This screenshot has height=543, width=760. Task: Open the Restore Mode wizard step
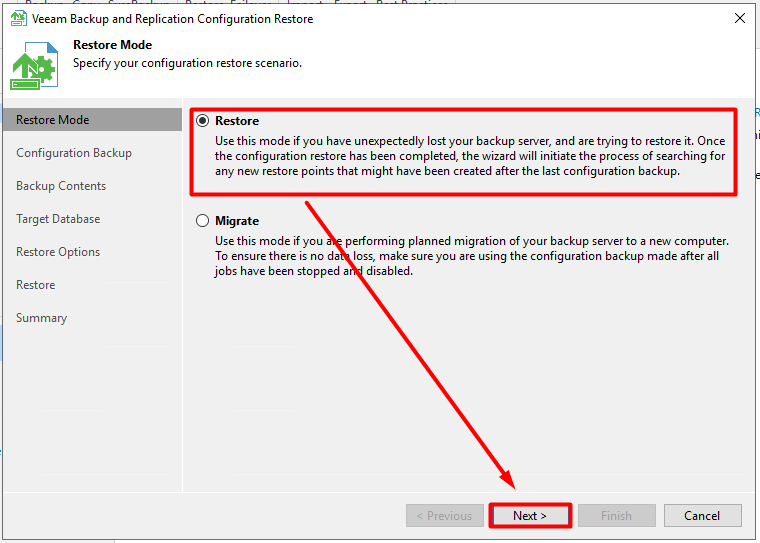pos(92,120)
